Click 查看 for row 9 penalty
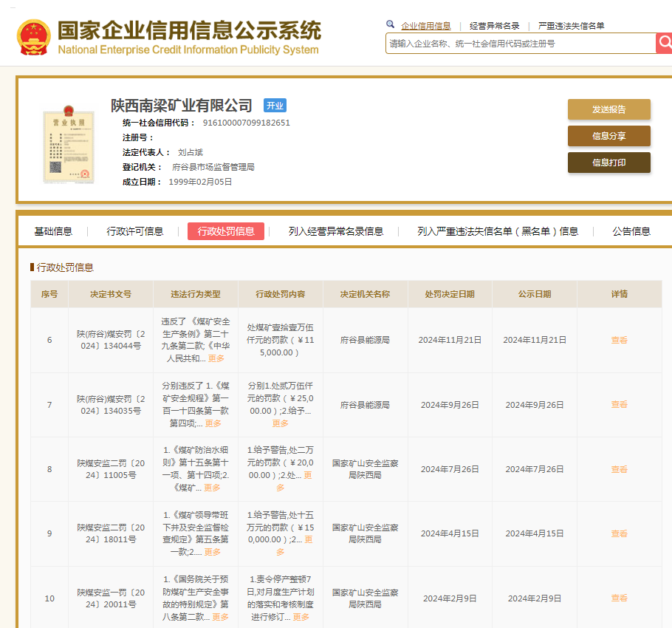The width and height of the screenshot is (672, 628). 619,533
